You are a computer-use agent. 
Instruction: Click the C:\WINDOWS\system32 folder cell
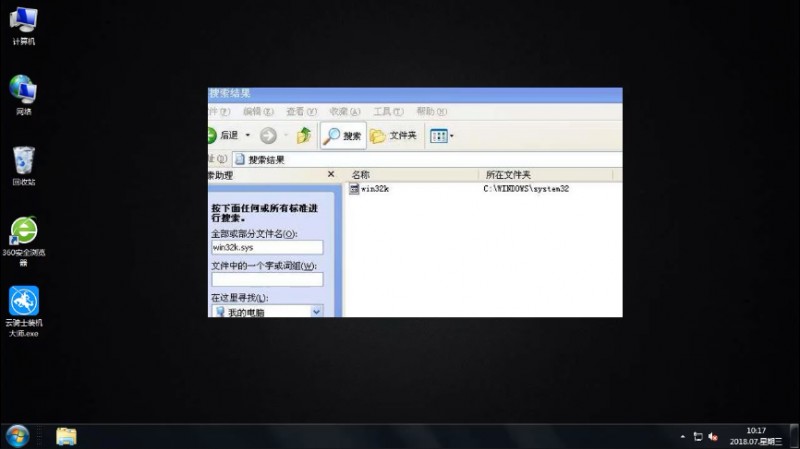pyautogui.click(x=526, y=189)
